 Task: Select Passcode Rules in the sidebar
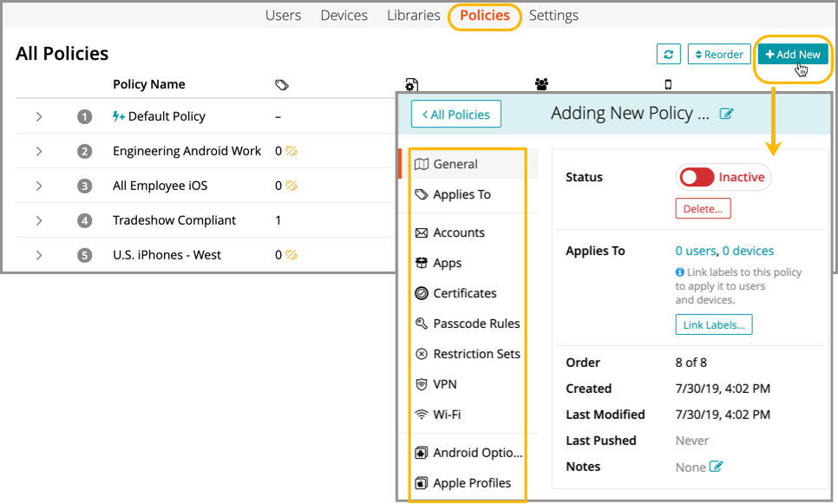click(476, 324)
